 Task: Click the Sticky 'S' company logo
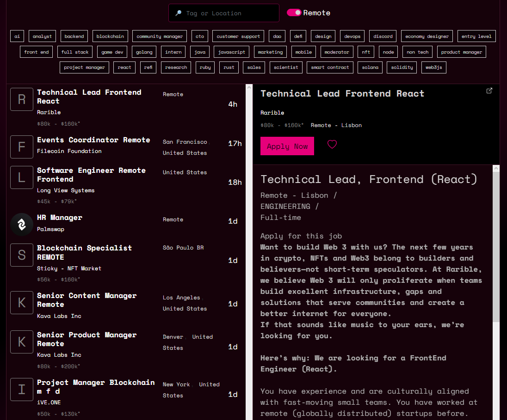(x=22, y=255)
